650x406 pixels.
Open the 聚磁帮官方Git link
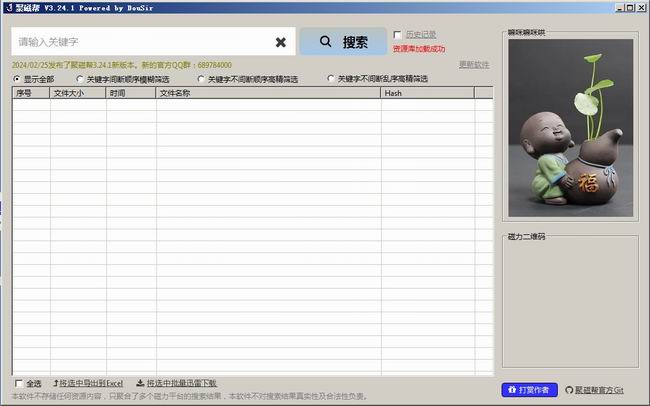[594, 390]
